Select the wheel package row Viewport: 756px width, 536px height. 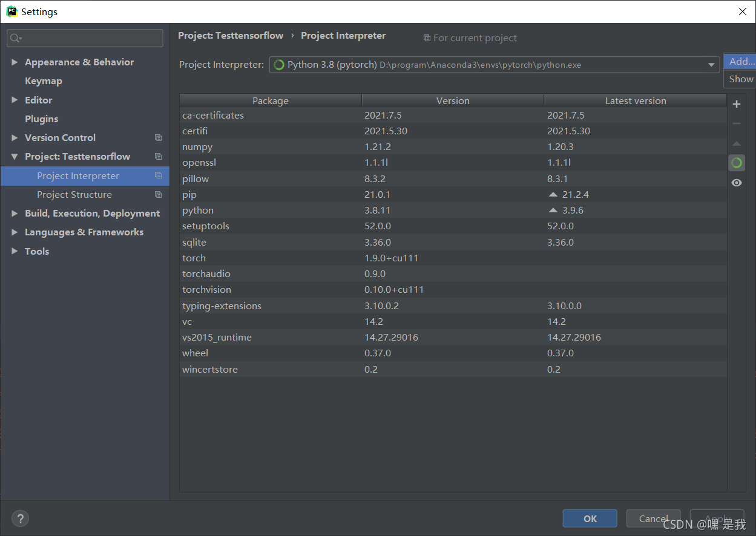point(453,353)
